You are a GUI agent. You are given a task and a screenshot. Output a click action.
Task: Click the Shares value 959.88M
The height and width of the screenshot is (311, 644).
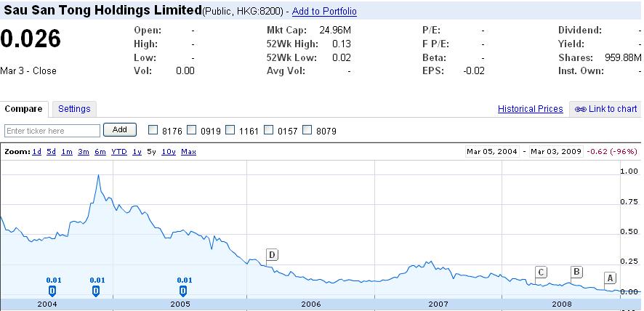tap(623, 57)
